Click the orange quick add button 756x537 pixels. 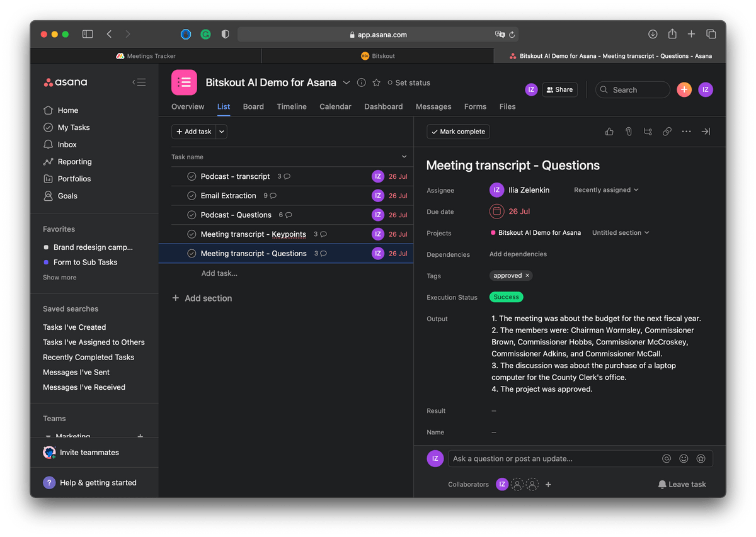[684, 90]
